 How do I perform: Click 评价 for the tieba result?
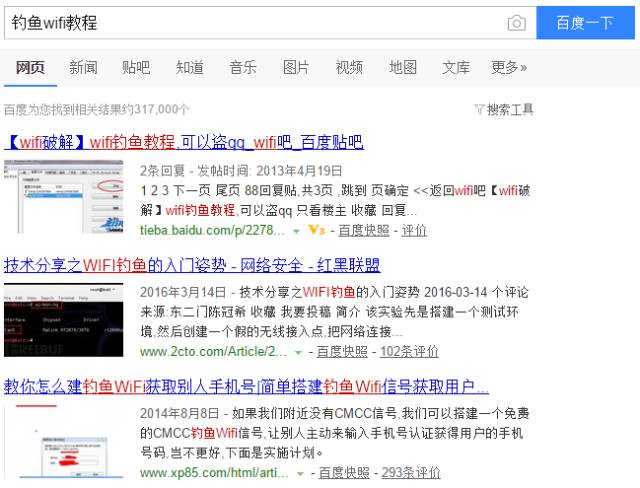pos(414,230)
